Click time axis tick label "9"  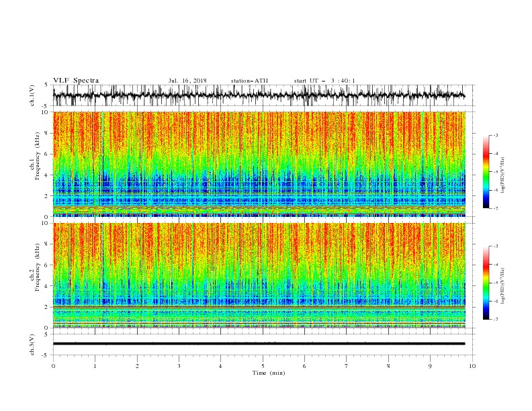tap(430, 366)
